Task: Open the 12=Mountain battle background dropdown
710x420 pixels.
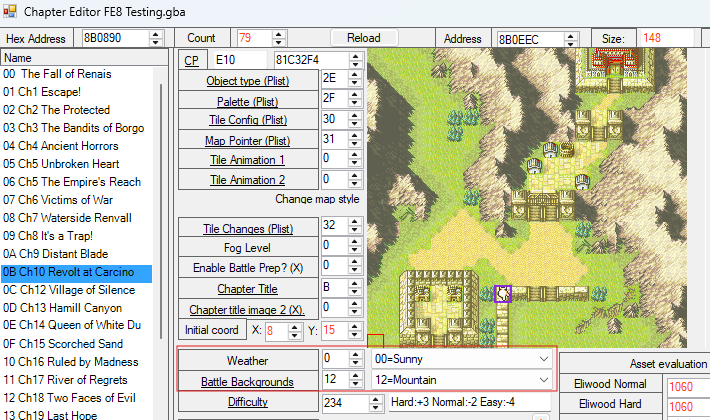Action: 461,380
